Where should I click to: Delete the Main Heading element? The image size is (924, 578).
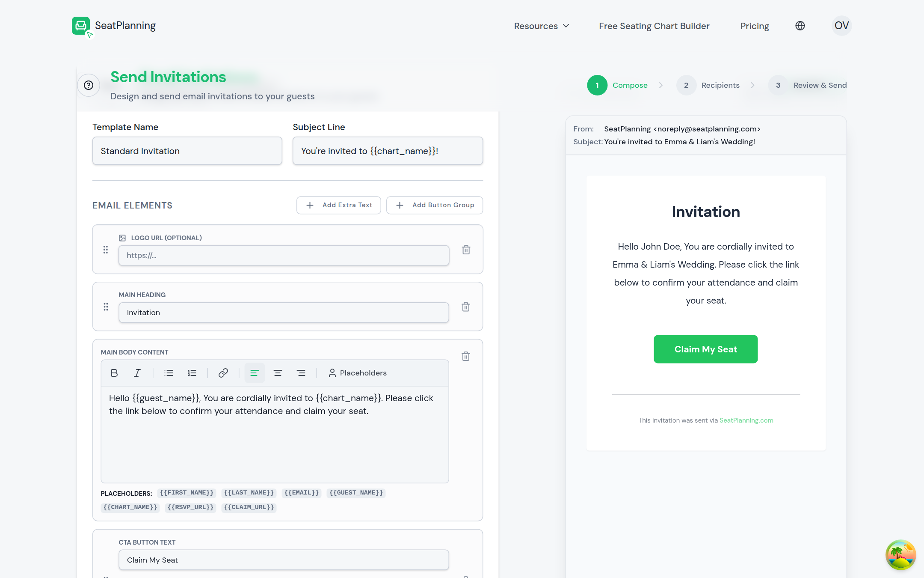pos(466,307)
